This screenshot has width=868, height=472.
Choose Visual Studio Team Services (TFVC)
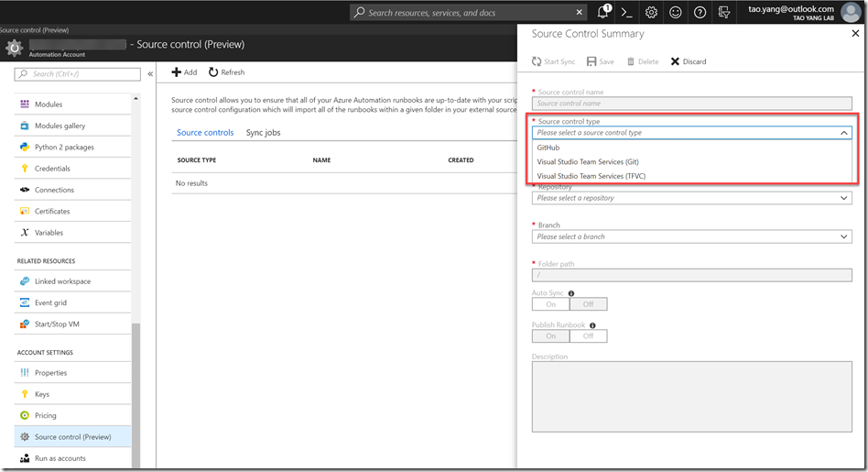point(691,176)
